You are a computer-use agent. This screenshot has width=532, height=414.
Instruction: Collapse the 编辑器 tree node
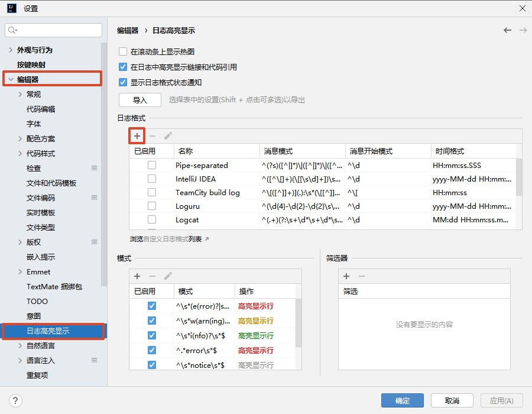click(x=10, y=80)
